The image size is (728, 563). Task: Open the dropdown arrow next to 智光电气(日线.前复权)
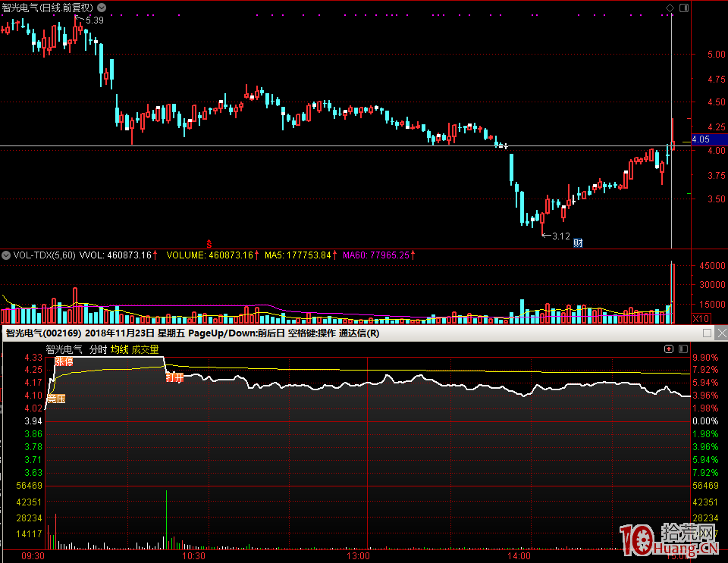101,8
